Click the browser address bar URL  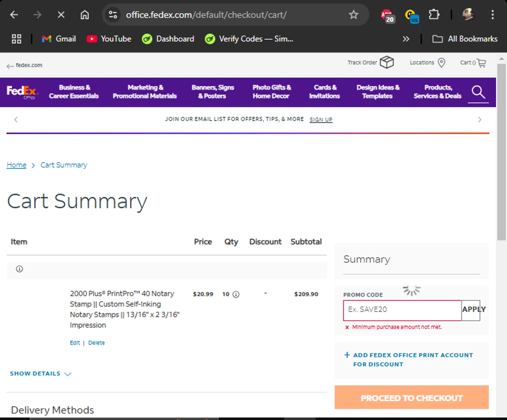(206, 15)
